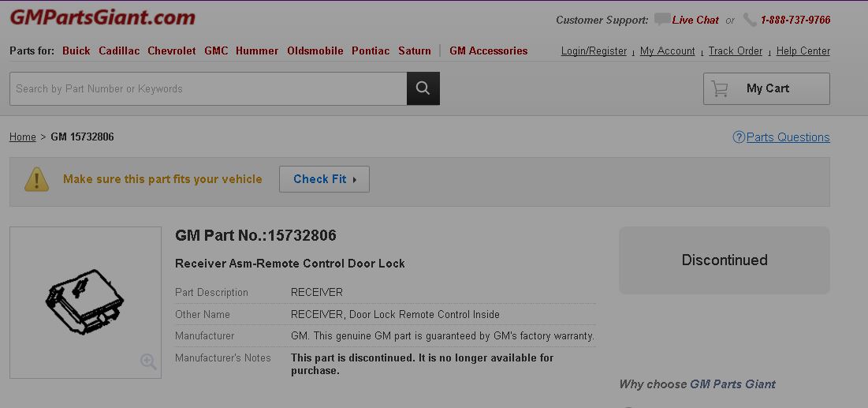Screen dimensions: 868x408
Task: Click the GM factory warranty text
Action: coord(443,336)
